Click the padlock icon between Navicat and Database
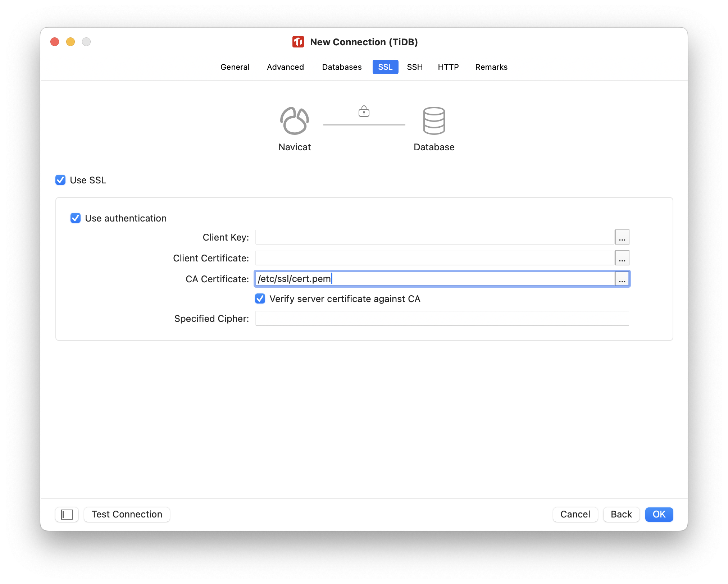Viewport: 728px width, 584px height. pos(364,111)
